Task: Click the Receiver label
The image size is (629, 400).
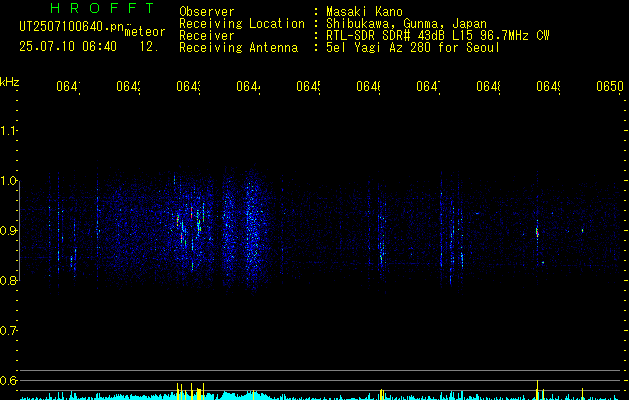Action: [x=207, y=36]
